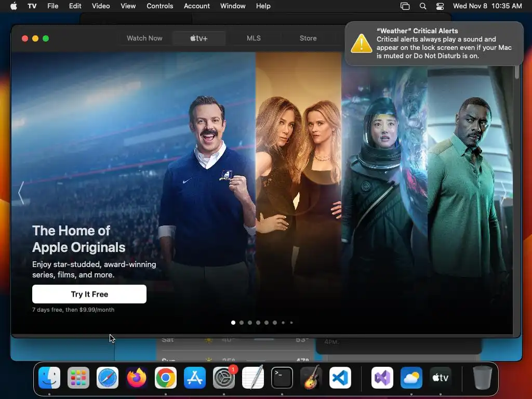This screenshot has height=399, width=532.
Task: Open the Edit menu
Action: pyautogui.click(x=75, y=6)
